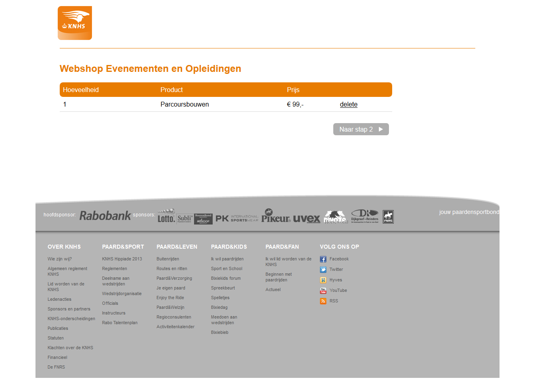Click the Rabobank sponsor logo
535x392 pixels.
[x=105, y=216]
